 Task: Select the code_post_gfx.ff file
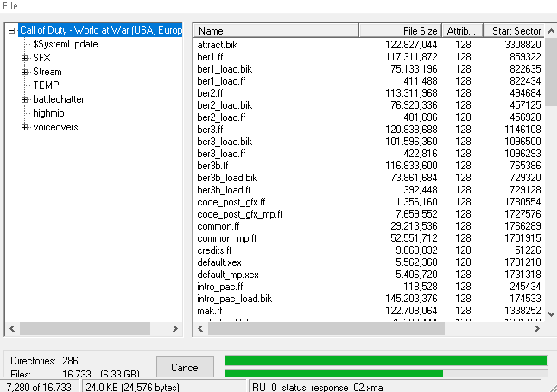231,202
